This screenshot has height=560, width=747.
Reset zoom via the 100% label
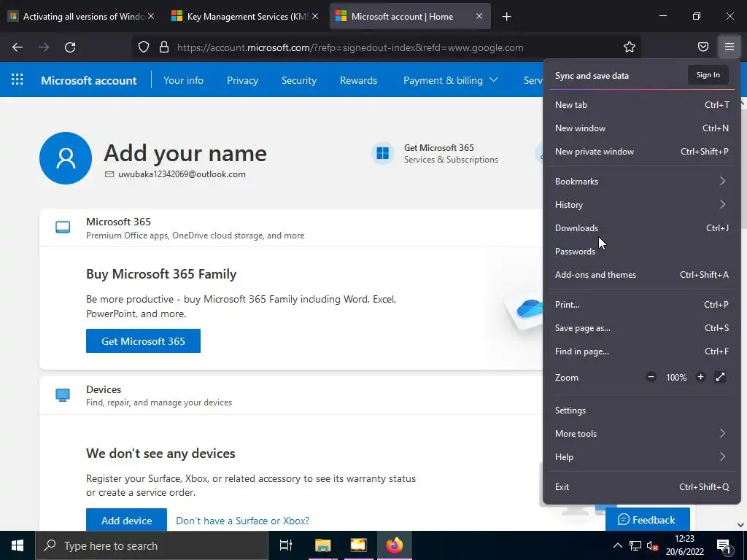click(x=676, y=377)
